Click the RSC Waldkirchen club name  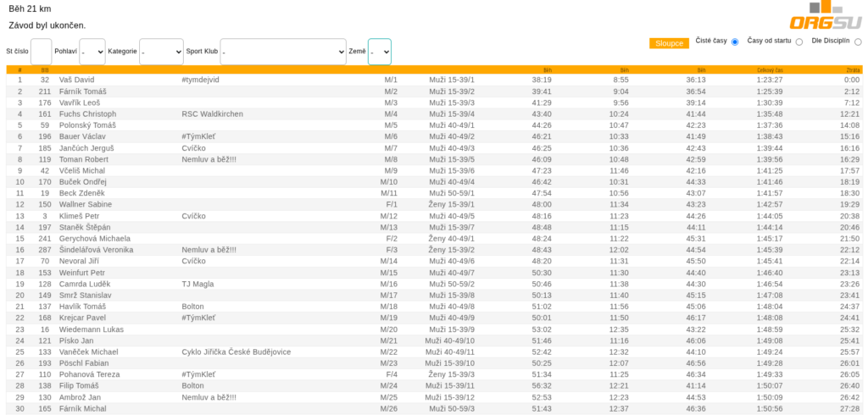pyautogui.click(x=212, y=114)
